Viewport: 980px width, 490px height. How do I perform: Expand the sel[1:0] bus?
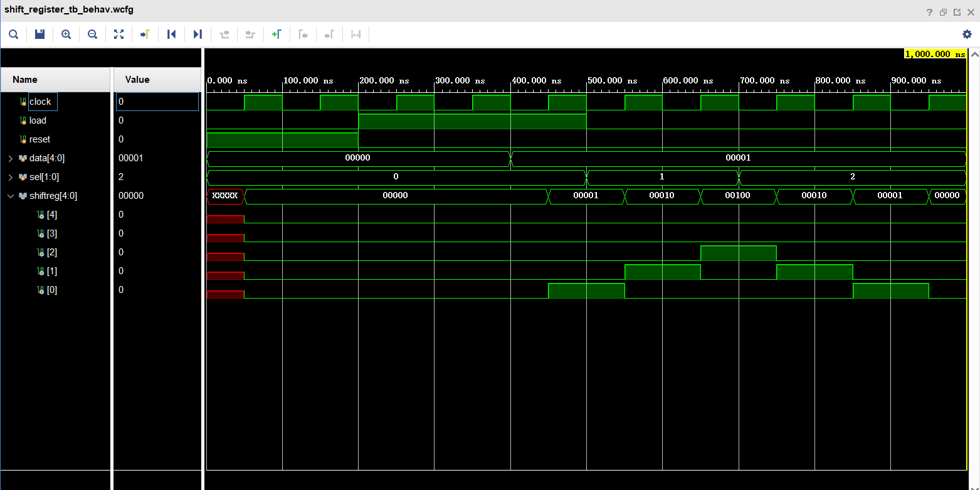point(11,177)
